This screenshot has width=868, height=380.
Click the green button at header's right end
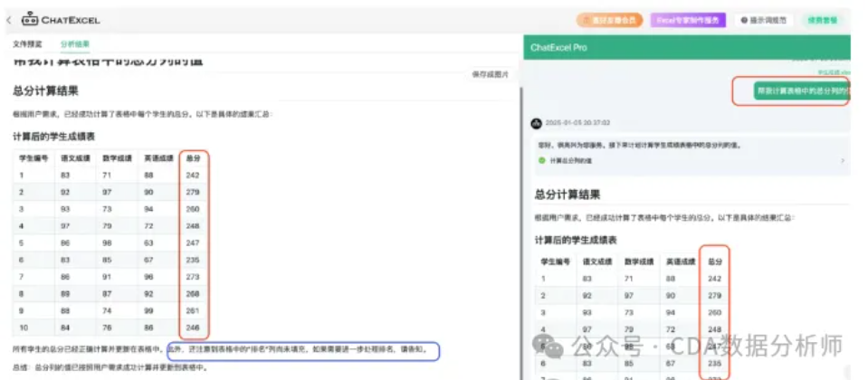(822, 21)
